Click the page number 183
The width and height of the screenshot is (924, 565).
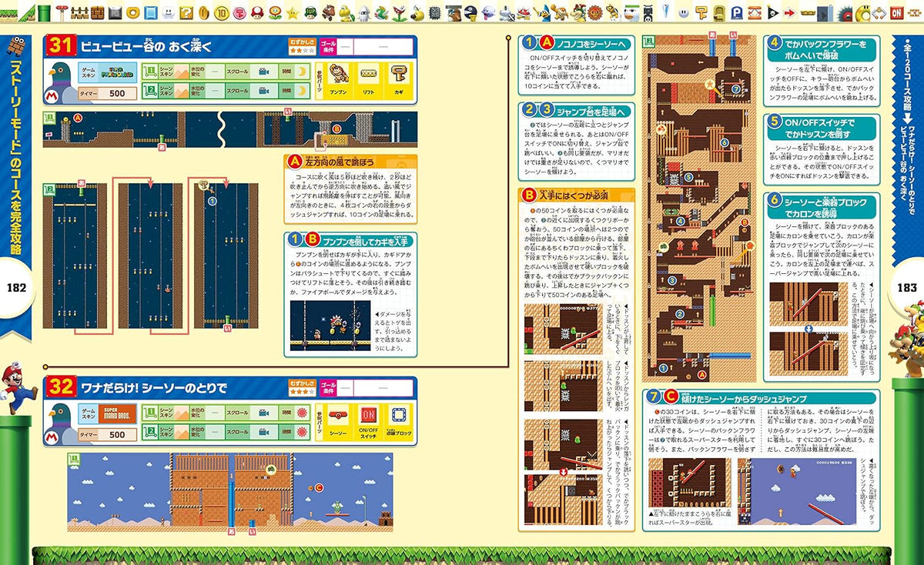[909, 288]
